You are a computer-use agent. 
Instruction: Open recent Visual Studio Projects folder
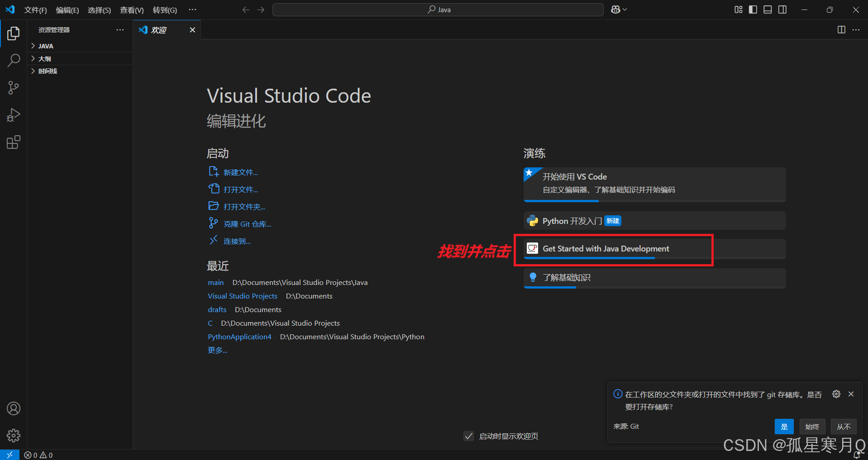[x=243, y=296]
